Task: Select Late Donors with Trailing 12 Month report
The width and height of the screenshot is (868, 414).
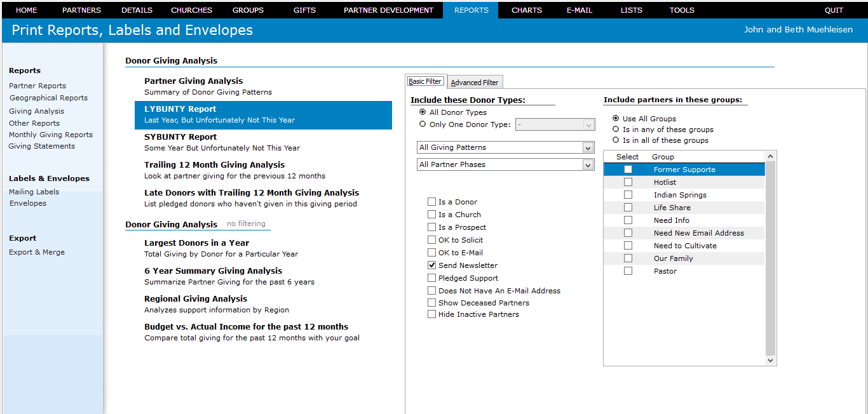Action: [263, 198]
